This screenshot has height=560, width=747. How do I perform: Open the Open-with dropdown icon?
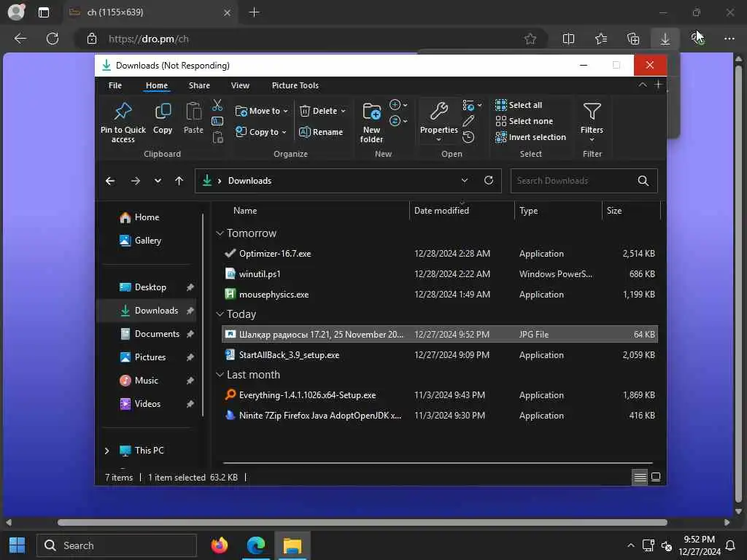click(472, 105)
